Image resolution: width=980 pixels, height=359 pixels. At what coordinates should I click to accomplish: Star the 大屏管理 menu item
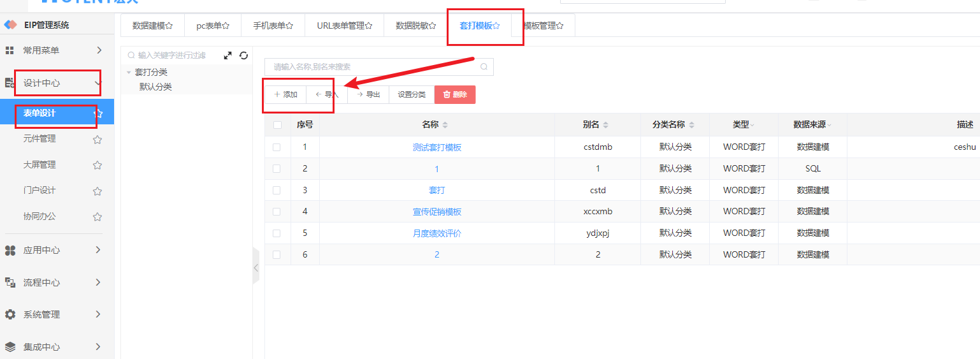(97, 165)
